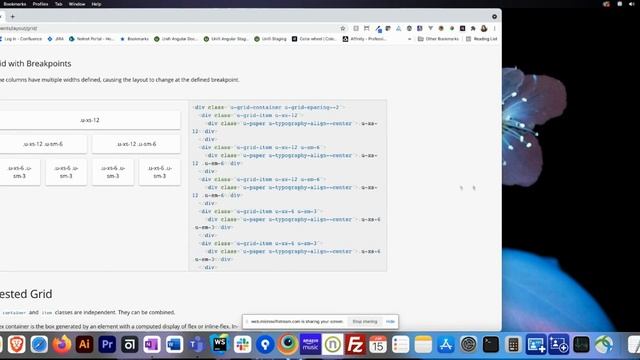Open Amazon Music from the Dock
The image size is (640, 360).
click(x=310, y=345)
